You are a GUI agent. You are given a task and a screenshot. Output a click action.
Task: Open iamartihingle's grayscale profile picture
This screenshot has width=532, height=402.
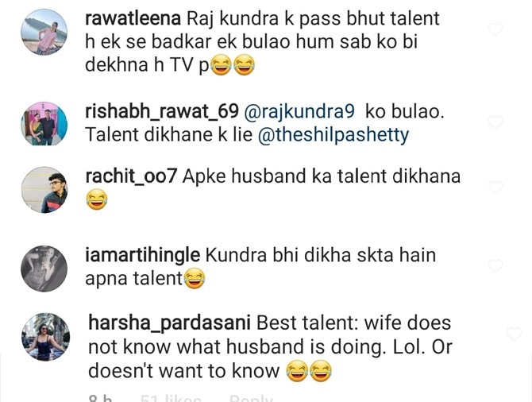(x=44, y=269)
